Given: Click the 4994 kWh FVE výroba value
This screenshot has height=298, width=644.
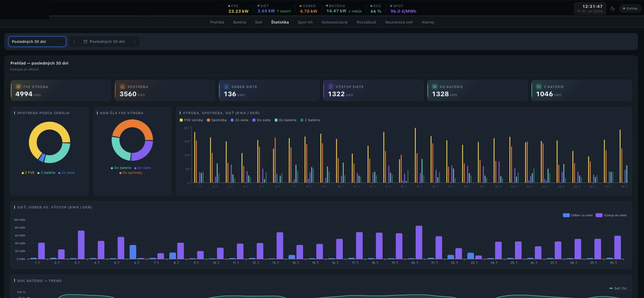Looking at the screenshot, I should tap(28, 94).
